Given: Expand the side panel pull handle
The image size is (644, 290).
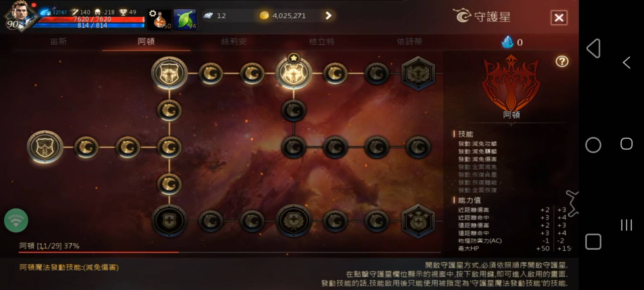Looking at the screenshot, I should (572, 203).
